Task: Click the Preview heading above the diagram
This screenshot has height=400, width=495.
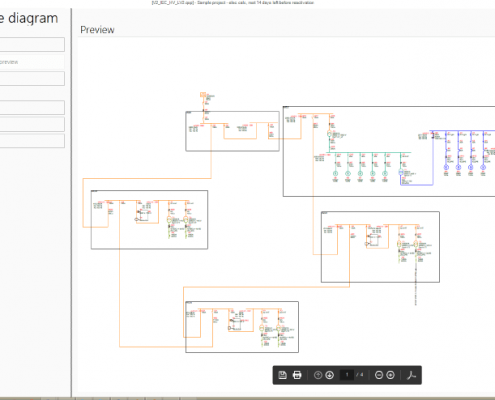Action: (97, 30)
